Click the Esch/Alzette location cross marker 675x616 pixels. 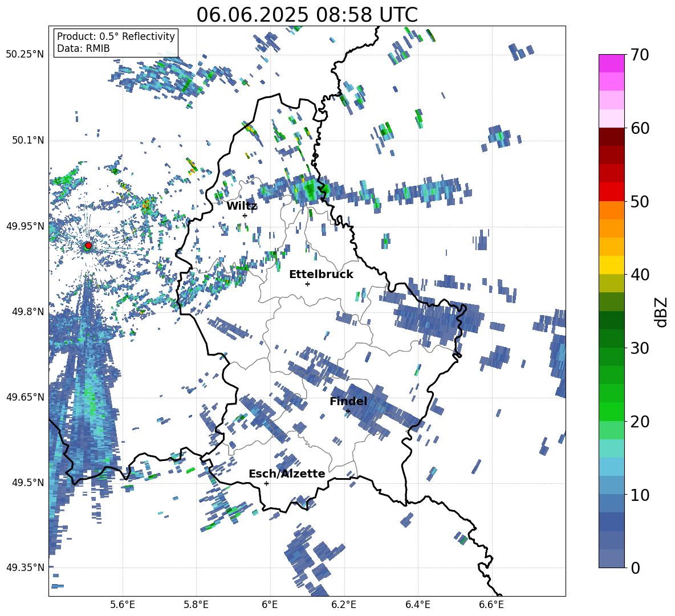click(266, 483)
